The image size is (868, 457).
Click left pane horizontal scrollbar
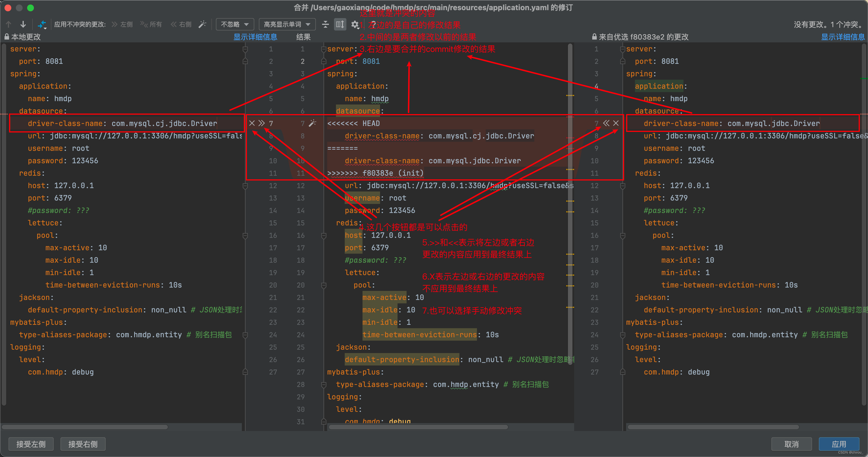point(85,427)
